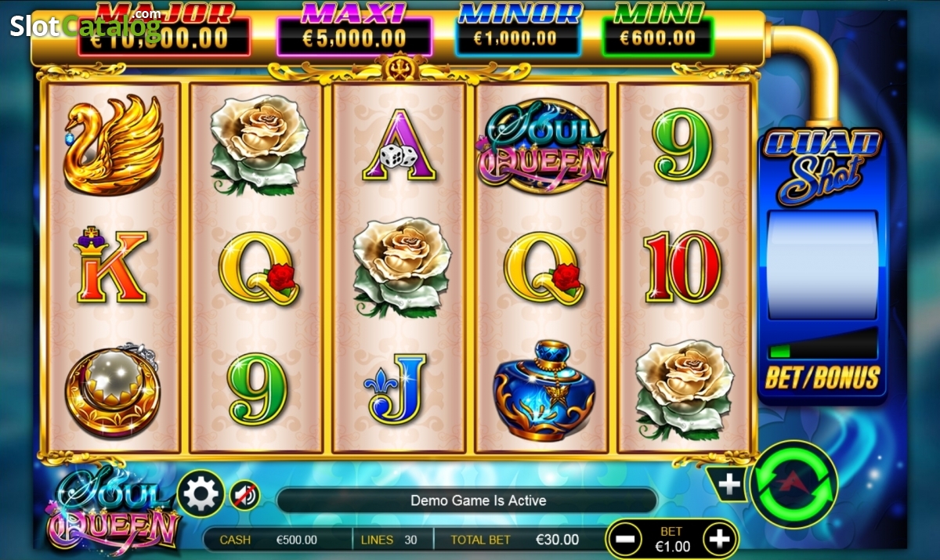Click the Soul Queen symbol on reel four

545,143
